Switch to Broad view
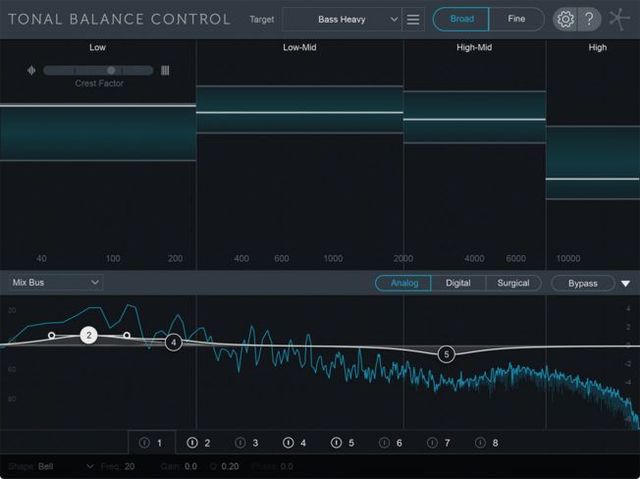This screenshot has height=479, width=640. 461,19
